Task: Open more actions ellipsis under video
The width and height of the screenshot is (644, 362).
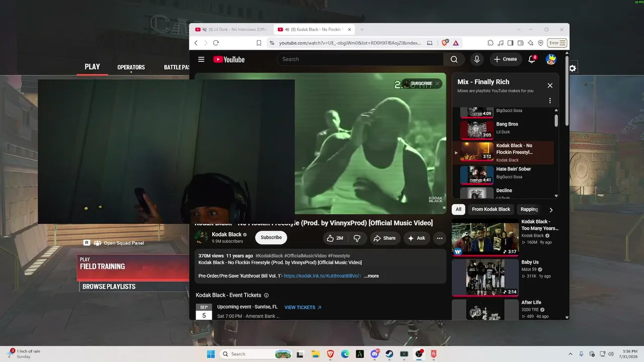Action: pos(440,238)
